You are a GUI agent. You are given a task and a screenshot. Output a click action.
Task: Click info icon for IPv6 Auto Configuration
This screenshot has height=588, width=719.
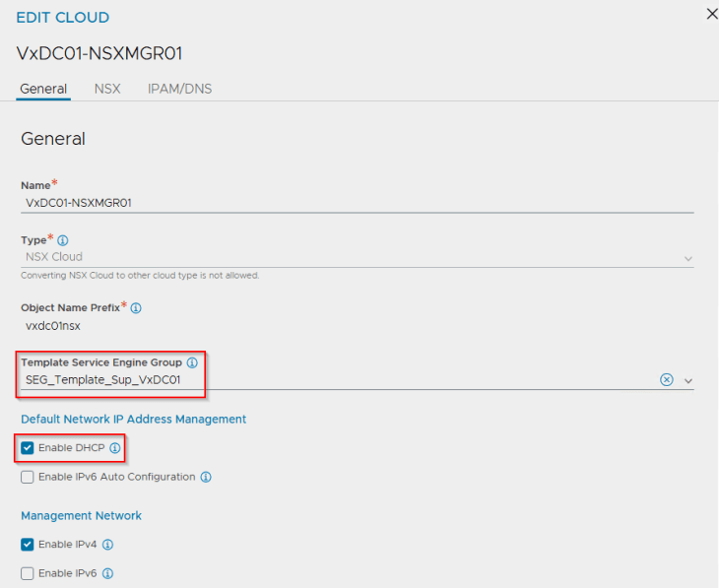coord(206,477)
